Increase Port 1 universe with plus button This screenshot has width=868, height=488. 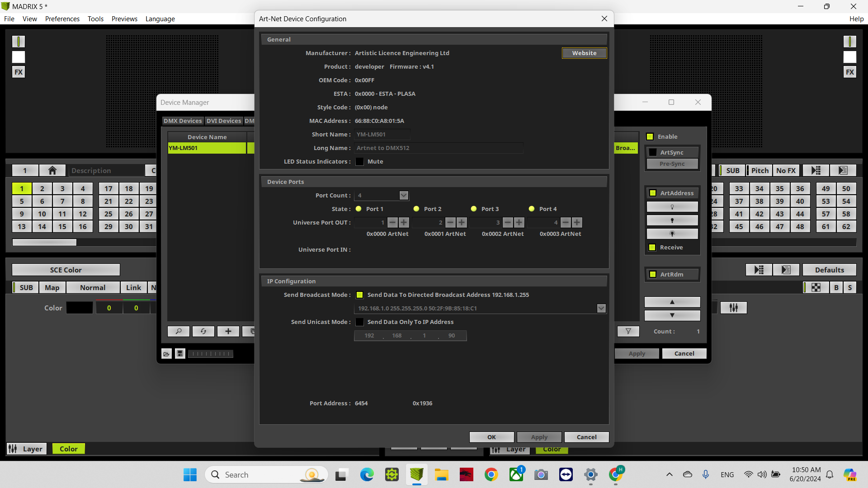click(x=404, y=222)
